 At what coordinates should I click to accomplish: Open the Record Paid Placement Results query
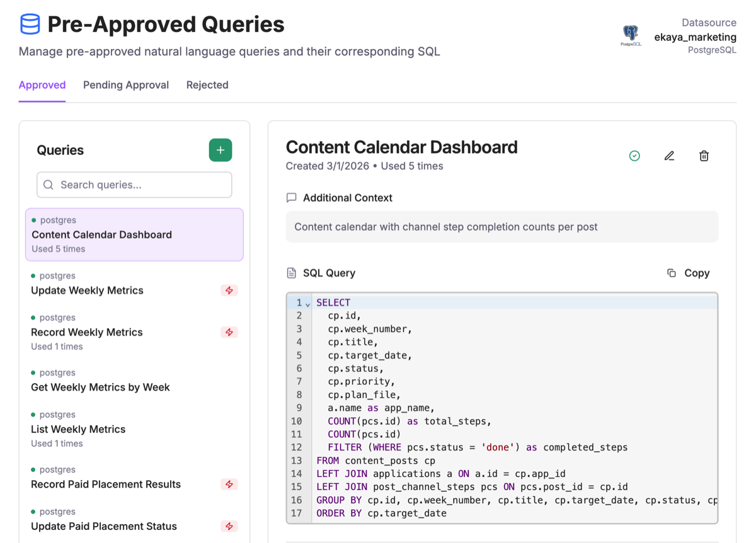point(134,478)
